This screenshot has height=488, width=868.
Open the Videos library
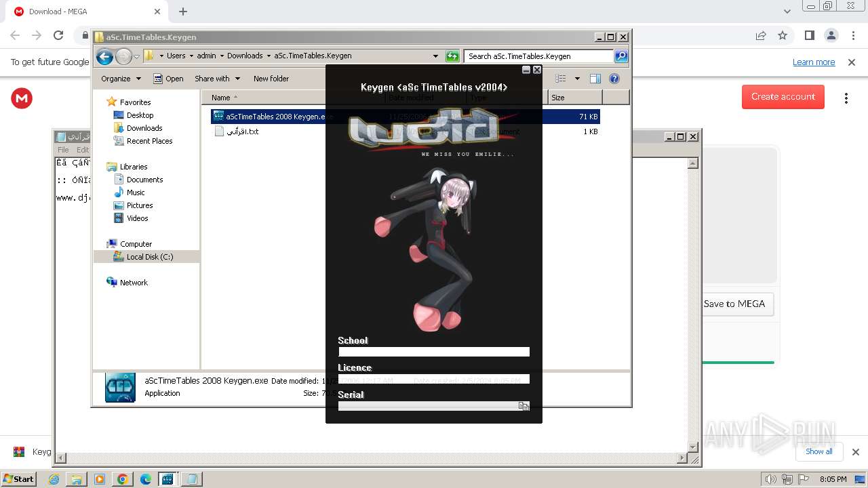click(x=137, y=218)
